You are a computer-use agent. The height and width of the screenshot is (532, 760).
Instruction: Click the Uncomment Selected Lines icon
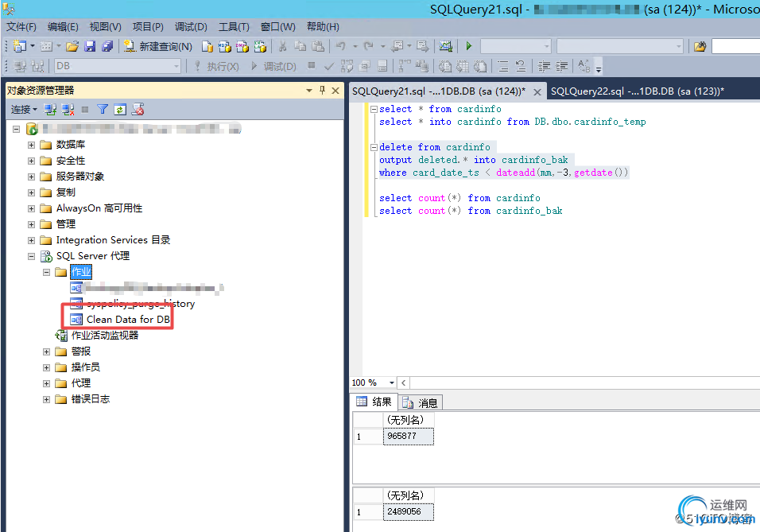click(521, 66)
